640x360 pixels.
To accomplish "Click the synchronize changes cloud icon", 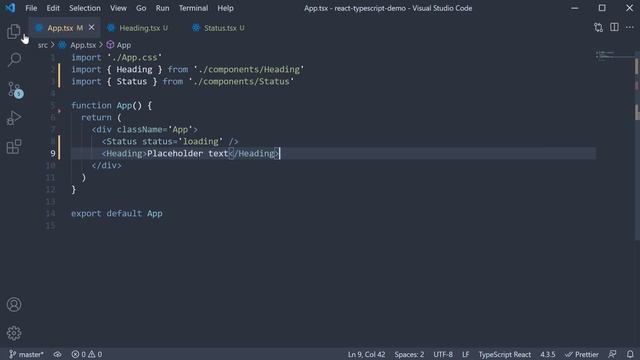I will tap(58, 354).
